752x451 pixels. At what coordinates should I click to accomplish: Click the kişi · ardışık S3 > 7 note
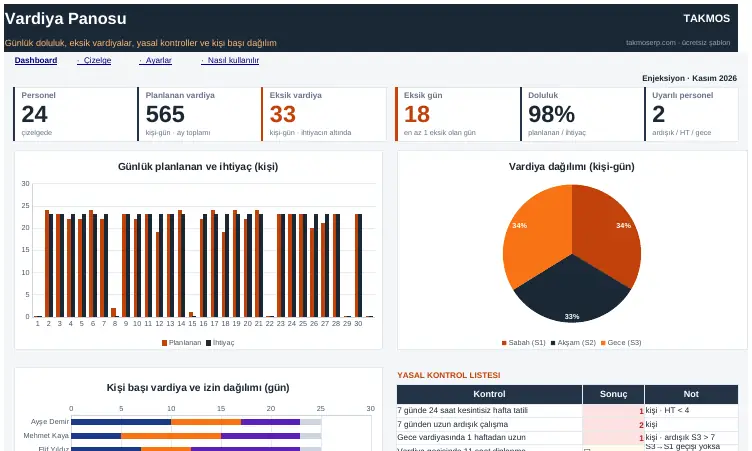click(691, 438)
